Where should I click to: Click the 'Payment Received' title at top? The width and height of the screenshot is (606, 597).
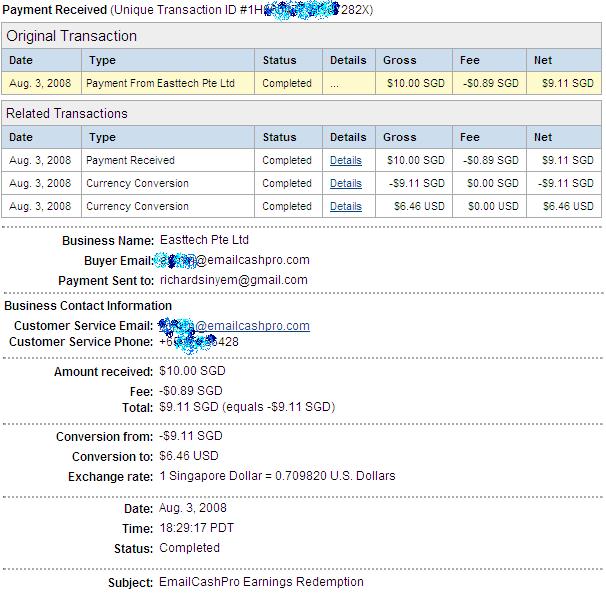click(x=54, y=10)
